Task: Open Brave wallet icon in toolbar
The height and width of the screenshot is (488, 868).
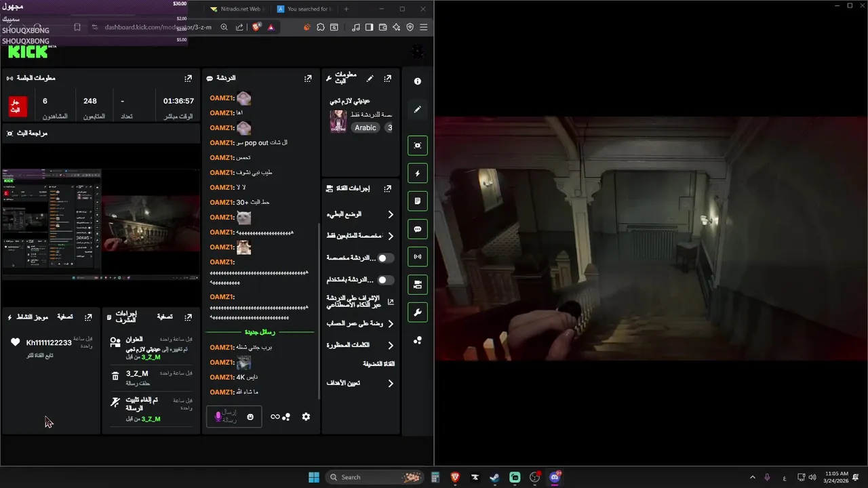Action: (x=382, y=27)
